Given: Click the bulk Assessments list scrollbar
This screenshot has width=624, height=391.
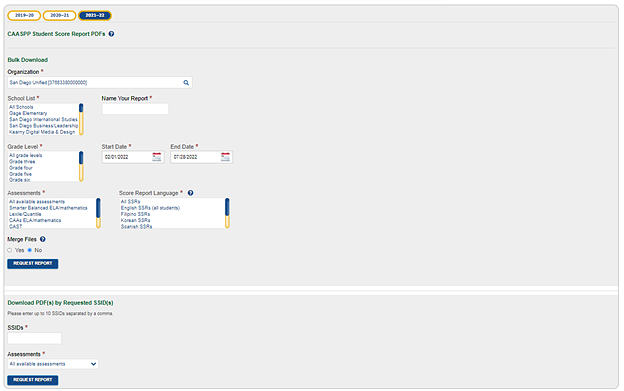Looking at the screenshot, I should (x=98, y=213).
